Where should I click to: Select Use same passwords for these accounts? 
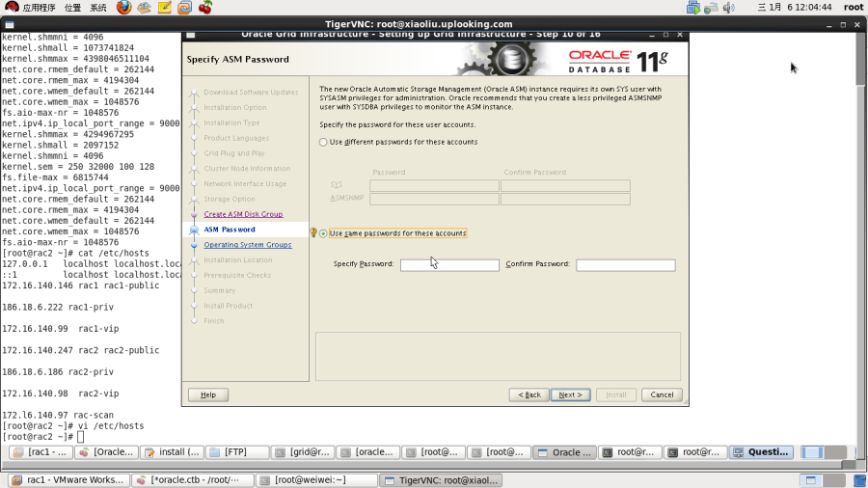[323, 233]
